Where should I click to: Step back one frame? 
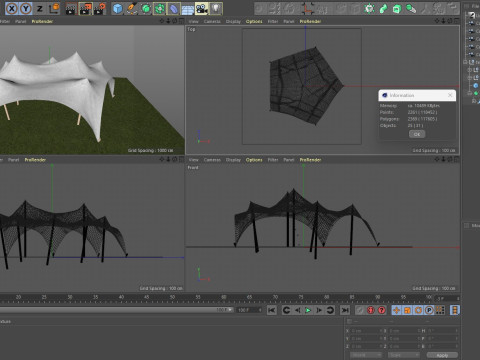coord(297,310)
